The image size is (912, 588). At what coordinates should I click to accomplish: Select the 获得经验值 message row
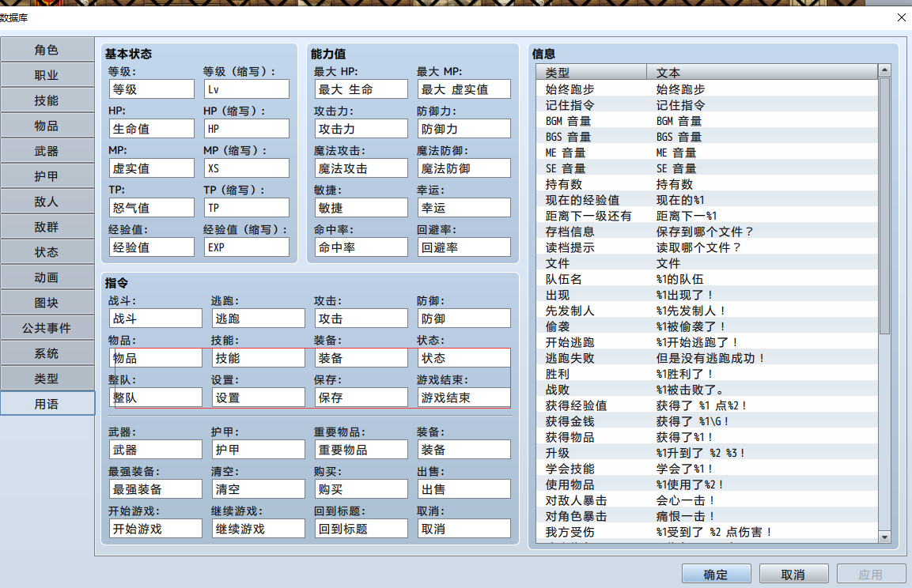point(706,405)
